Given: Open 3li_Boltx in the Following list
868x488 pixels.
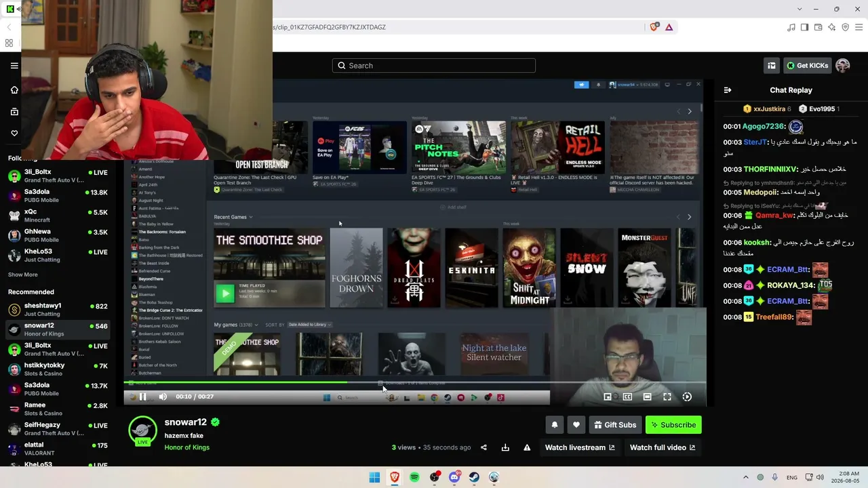Looking at the screenshot, I should 58,176.
